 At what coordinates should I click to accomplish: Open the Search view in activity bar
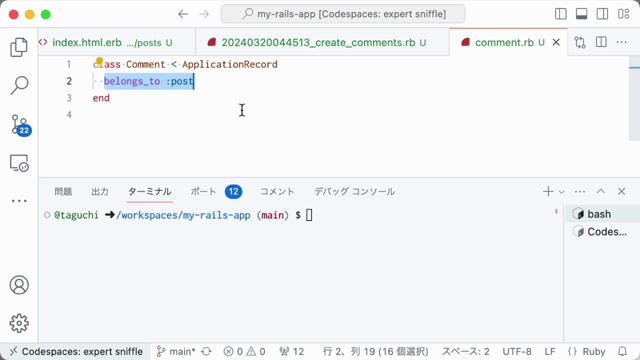coord(19,86)
